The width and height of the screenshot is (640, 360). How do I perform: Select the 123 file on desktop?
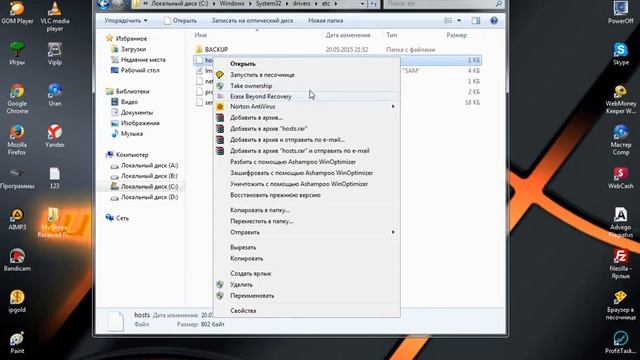pos(55,178)
